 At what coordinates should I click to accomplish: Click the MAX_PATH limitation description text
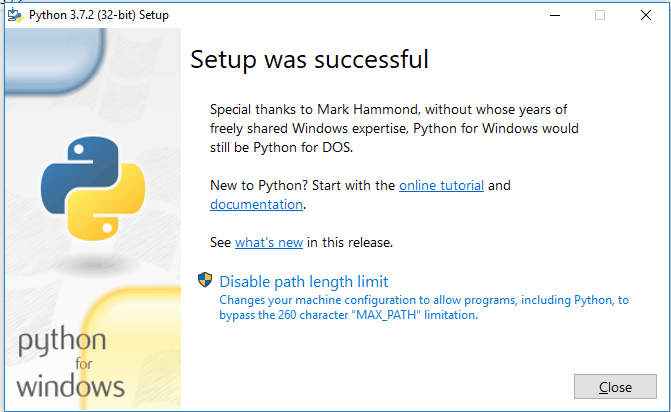pos(424,307)
